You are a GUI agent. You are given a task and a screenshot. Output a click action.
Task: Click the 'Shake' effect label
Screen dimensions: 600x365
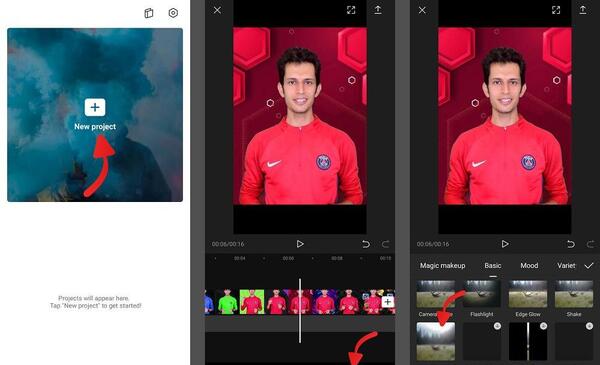tap(574, 314)
